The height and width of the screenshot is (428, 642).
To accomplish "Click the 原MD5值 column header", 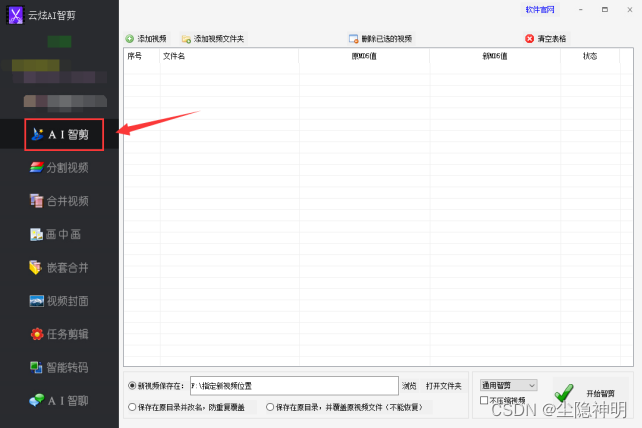I will tap(364, 56).
